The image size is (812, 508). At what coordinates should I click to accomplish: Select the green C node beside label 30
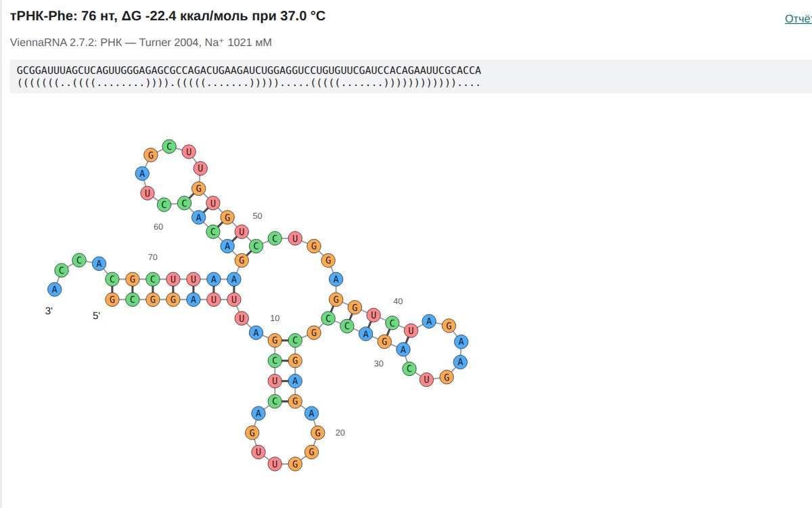pos(409,369)
